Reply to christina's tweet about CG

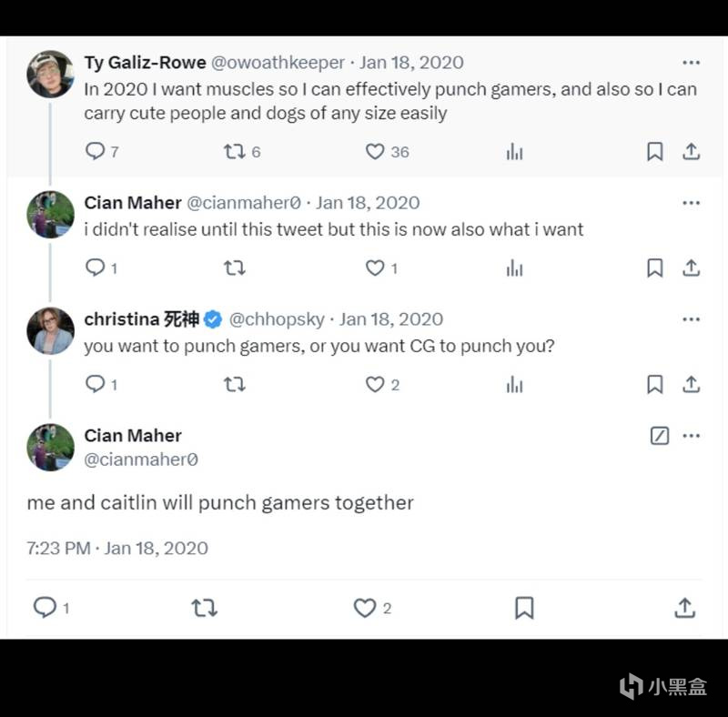(x=96, y=384)
